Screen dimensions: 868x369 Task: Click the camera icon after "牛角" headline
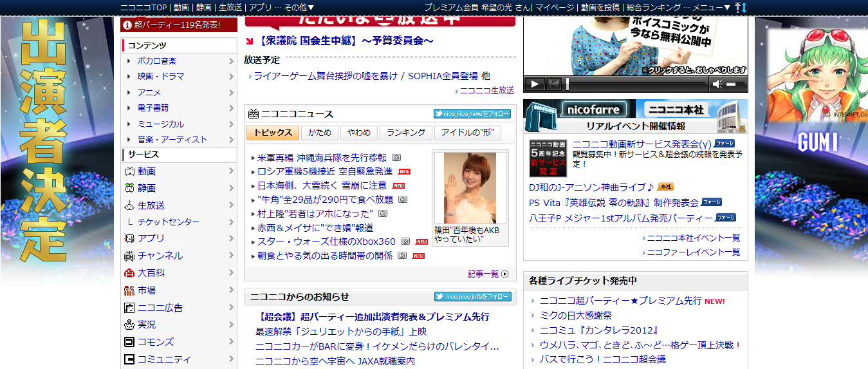pos(403,200)
